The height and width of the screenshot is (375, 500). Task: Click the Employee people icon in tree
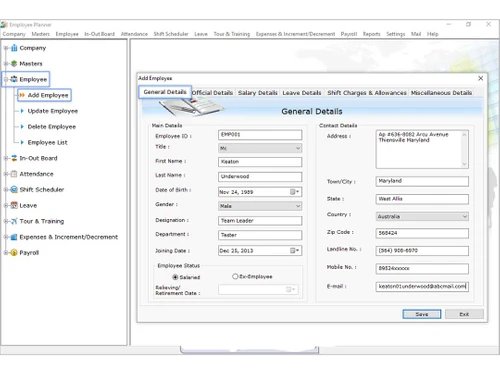14,79
